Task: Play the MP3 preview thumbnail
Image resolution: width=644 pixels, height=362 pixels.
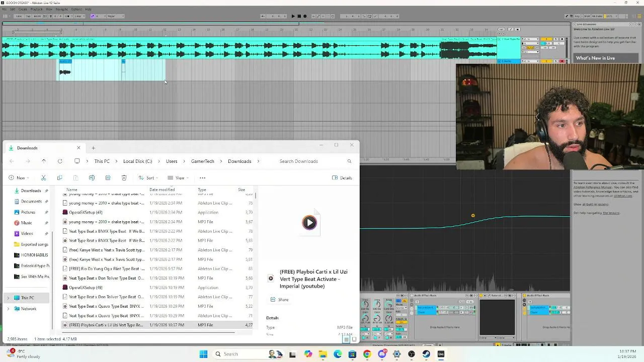Action: pyautogui.click(x=309, y=223)
